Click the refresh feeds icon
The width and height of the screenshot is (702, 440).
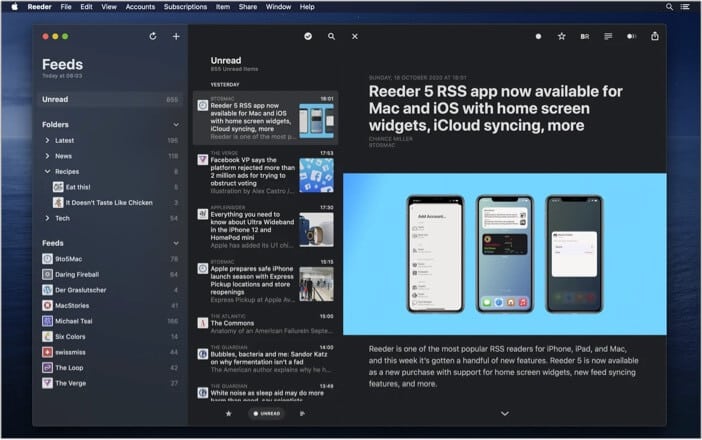[x=152, y=37]
